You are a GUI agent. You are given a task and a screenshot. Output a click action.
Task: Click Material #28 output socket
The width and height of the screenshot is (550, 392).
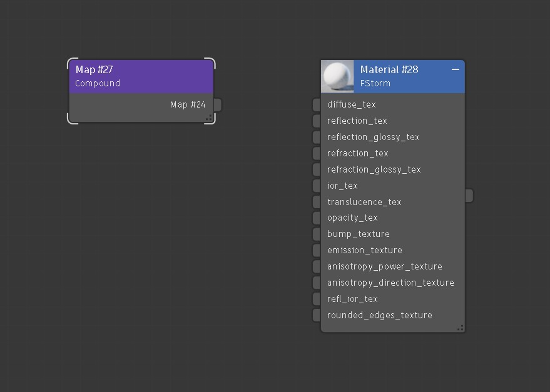(x=469, y=196)
